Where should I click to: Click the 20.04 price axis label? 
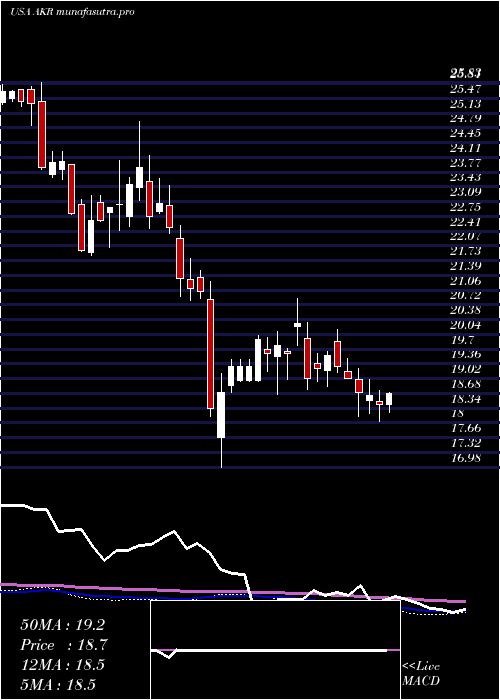(465, 325)
